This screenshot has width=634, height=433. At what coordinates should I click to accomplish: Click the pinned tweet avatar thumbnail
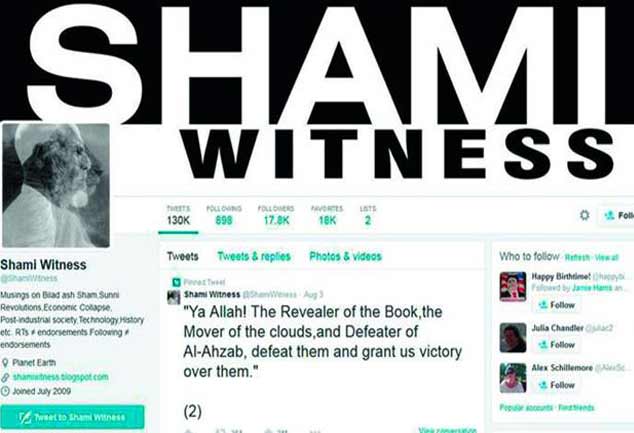click(x=174, y=297)
